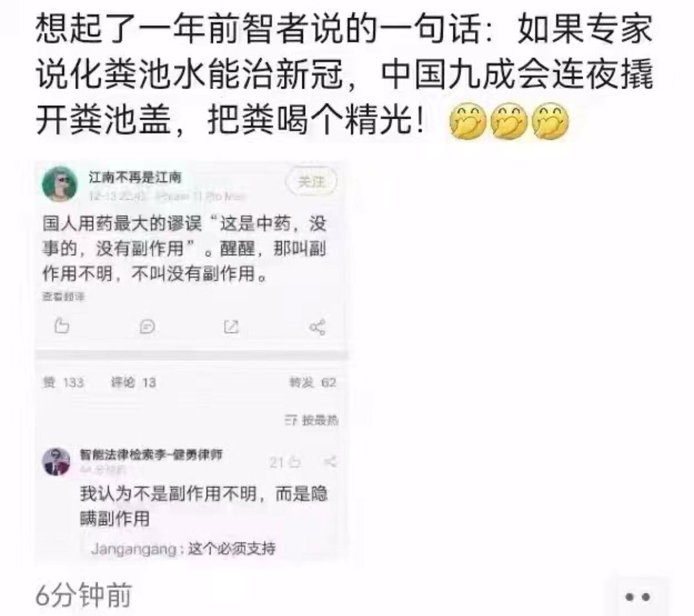Viewport: 694px width, 616px height.
Task: Tap the thumbs-up like icon under the post
Action: 62,326
